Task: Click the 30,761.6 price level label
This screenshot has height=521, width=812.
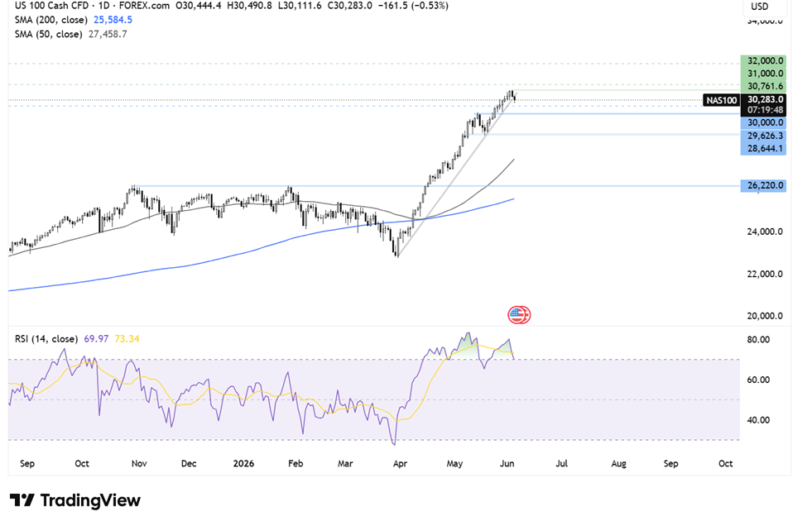Action: coord(763,86)
